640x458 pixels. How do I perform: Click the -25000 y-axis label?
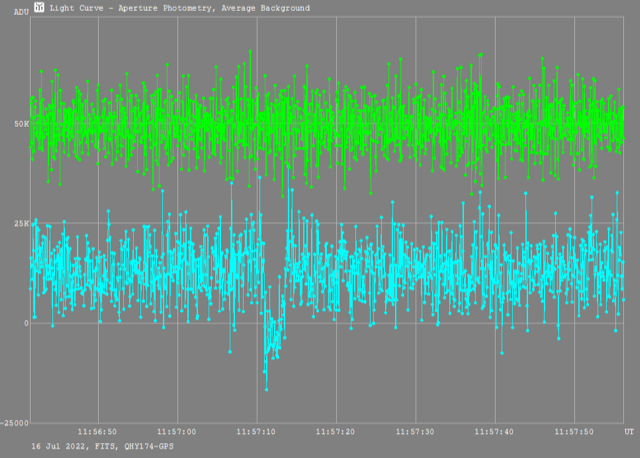15,423
